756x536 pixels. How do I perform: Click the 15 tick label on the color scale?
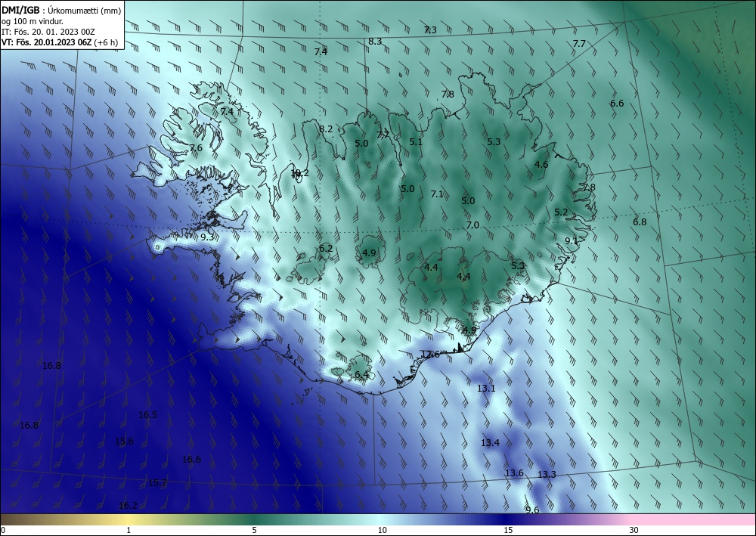point(508,530)
